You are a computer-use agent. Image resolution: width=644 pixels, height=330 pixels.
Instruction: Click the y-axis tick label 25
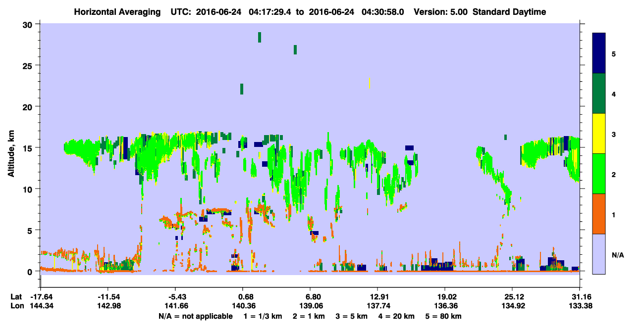pos(29,66)
